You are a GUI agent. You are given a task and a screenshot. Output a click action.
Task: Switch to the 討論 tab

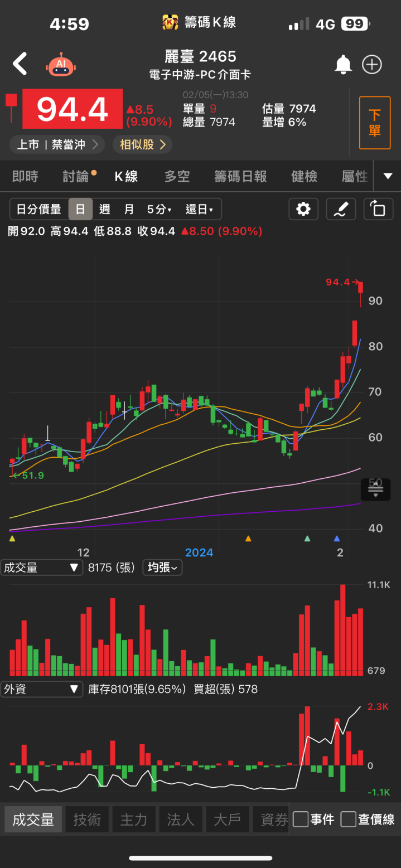point(76,176)
